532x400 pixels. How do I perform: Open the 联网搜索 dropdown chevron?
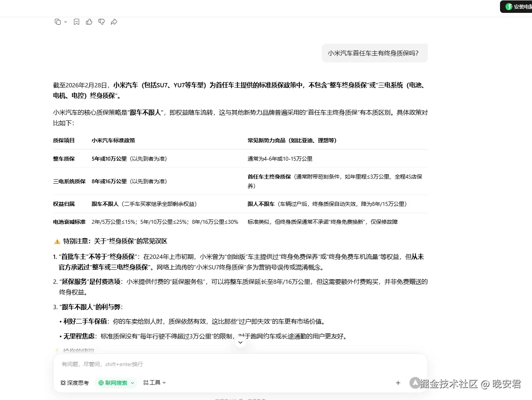coord(132,383)
